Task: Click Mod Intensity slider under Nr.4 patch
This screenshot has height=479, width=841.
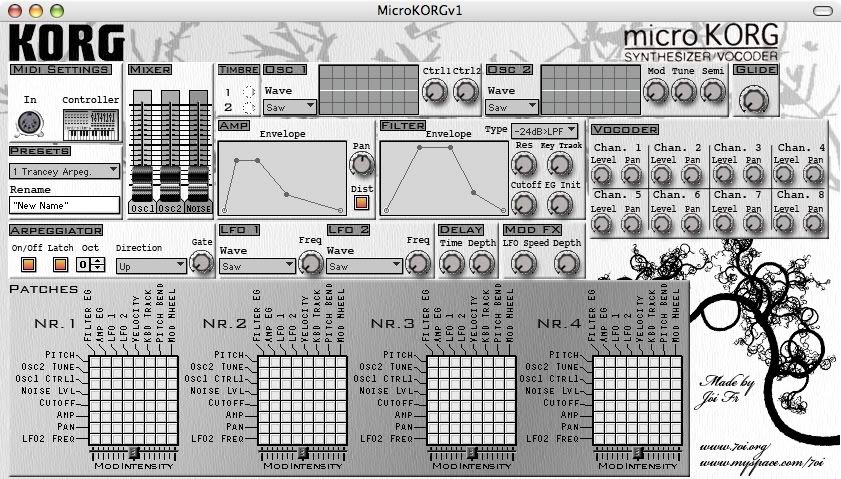Action: click(638, 453)
